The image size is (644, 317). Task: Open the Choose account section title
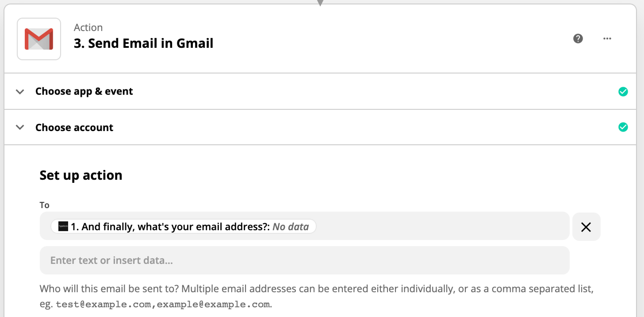[x=74, y=128]
